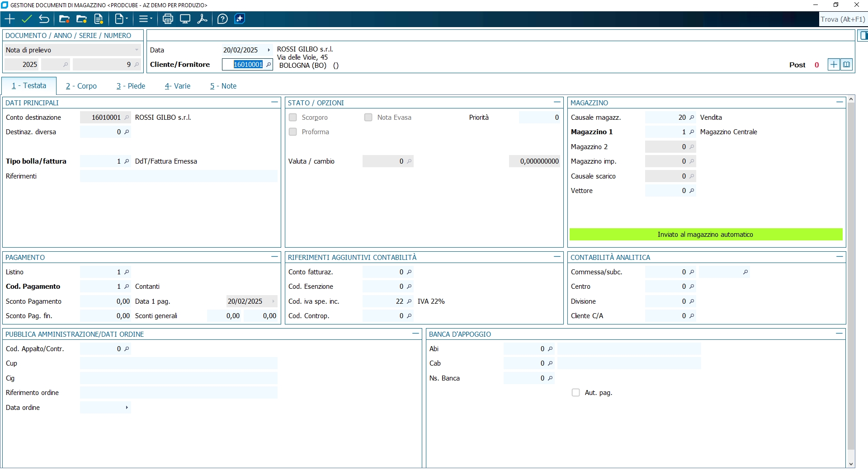Enable the Scorporo checkbox
Viewport: 868px width, 470px height.
(293, 117)
